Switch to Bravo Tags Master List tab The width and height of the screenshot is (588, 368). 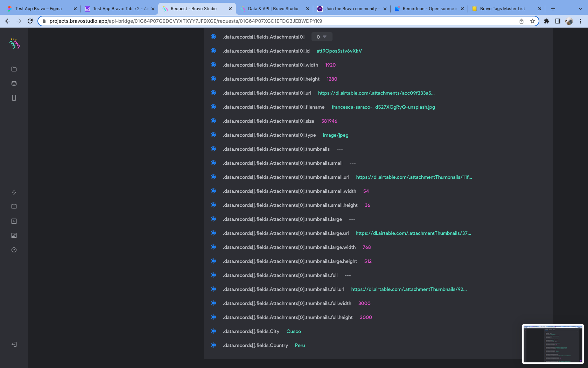[506, 9]
